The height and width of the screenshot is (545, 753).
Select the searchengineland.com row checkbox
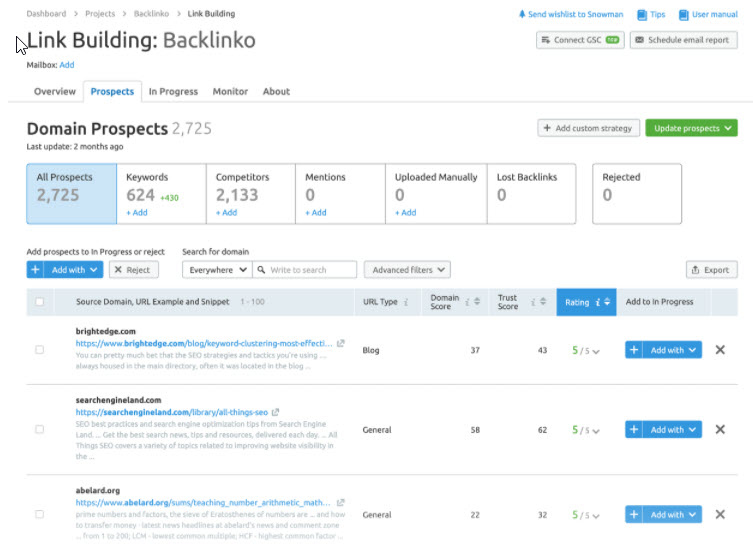pyautogui.click(x=40, y=429)
